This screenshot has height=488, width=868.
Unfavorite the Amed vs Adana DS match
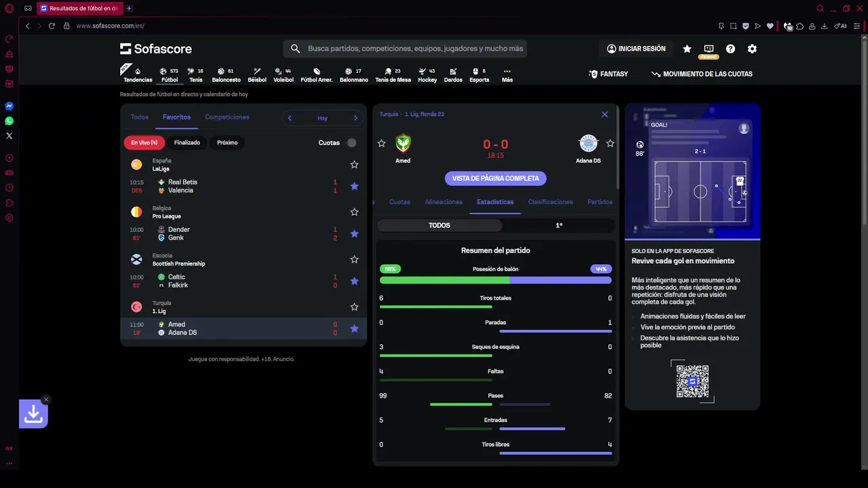(354, 329)
